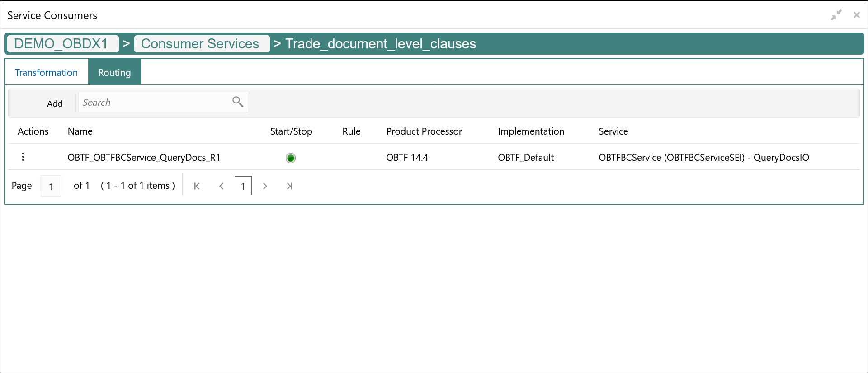Close the Service Consumers dialog
868x373 pixels.
pos(856,15)
